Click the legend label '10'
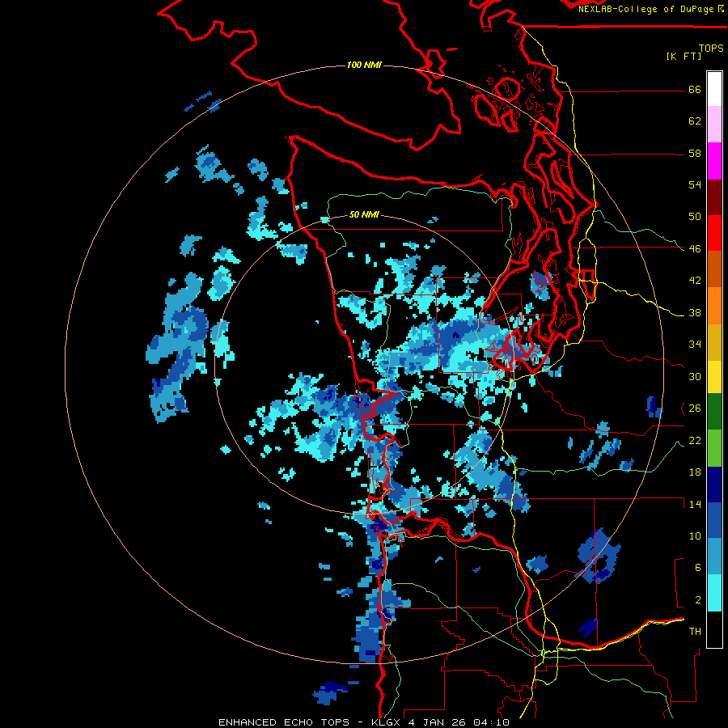Viewport: 728px width, 728px height. click(695, 536)
